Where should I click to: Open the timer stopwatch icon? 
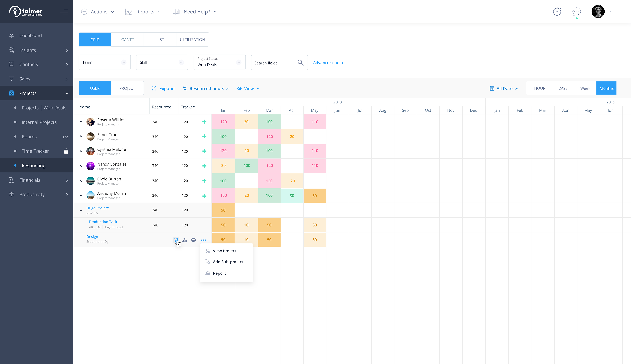[557, 11]
